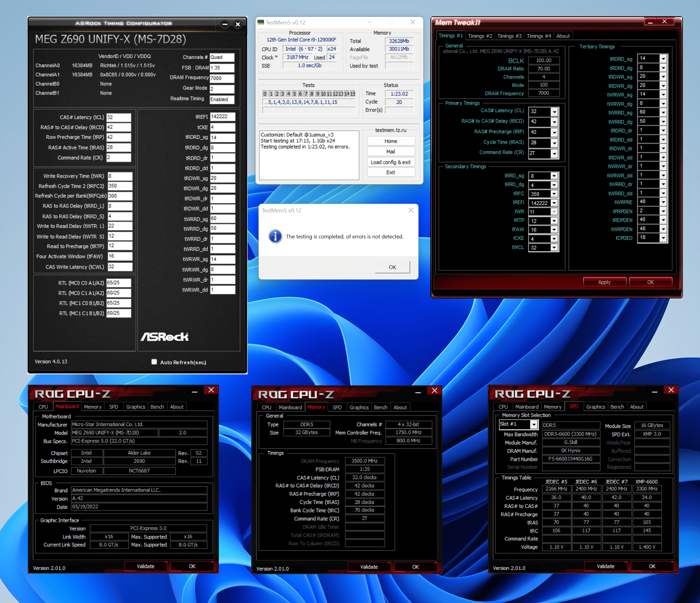Click BCLK value field in Mem TweakIt

544,61
